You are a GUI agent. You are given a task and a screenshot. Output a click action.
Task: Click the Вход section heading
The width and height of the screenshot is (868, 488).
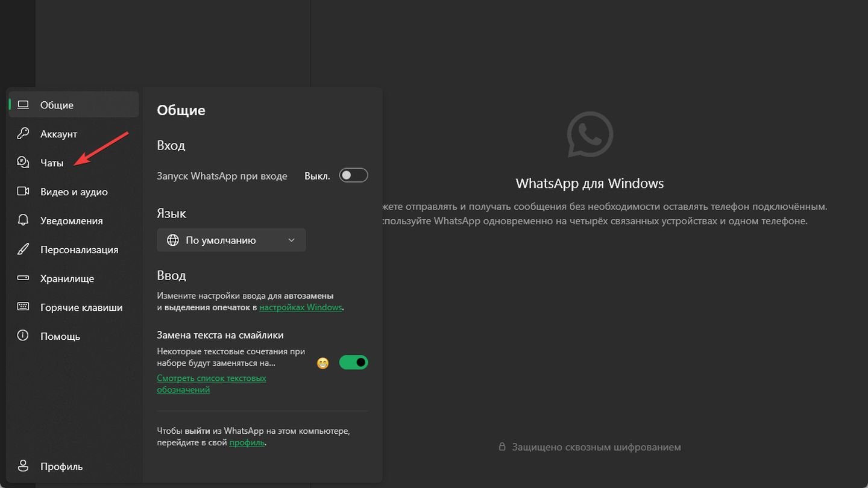(x=171, y=145)
